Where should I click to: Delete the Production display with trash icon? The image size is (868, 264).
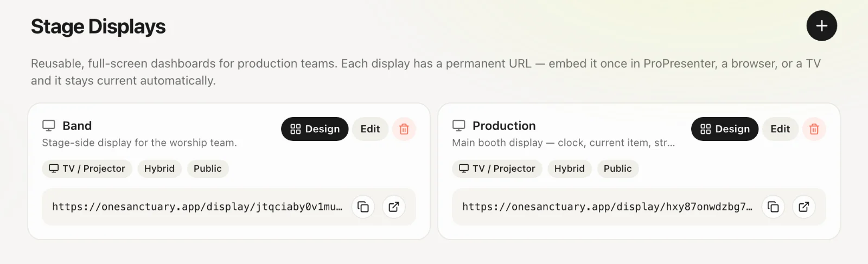click(x=814, y=129)
